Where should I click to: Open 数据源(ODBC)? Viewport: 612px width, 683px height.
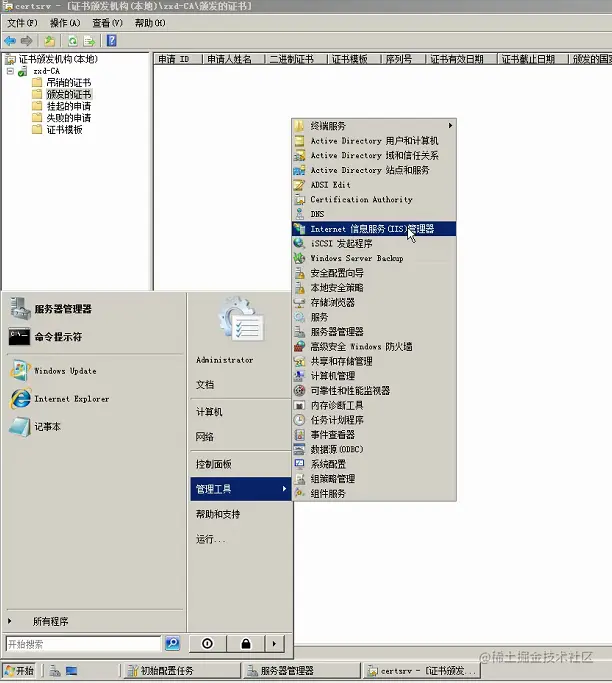click(x=374, y=449)
